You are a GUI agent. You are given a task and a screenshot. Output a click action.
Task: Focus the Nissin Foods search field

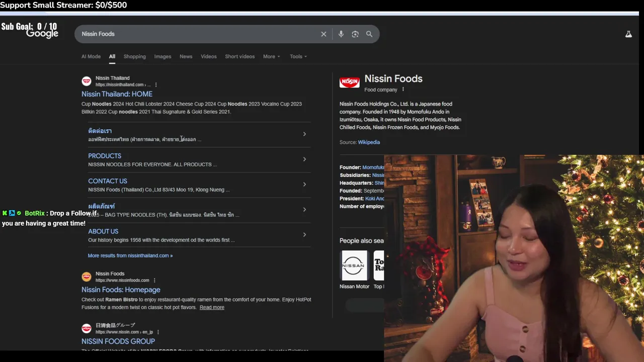click(199, 34)
